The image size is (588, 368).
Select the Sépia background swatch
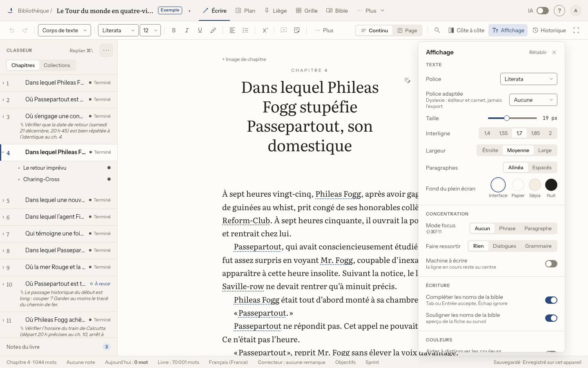[535, 185]
